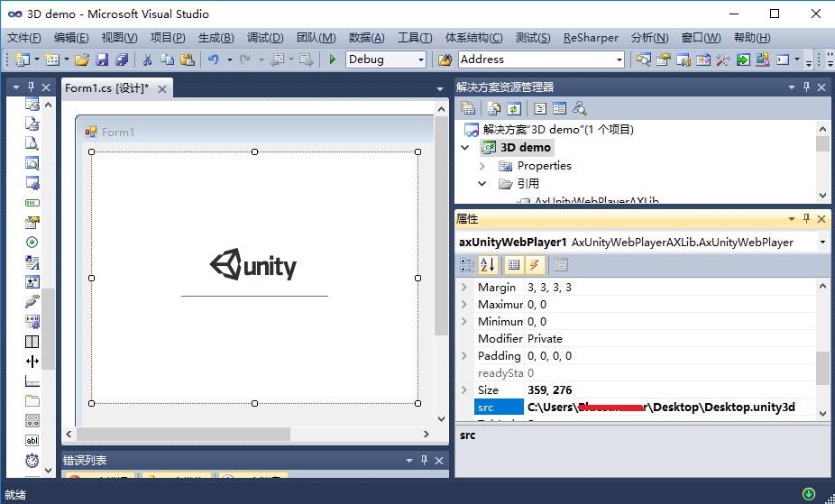Screen dimensions: 835x504
Task: Select the Timer control in the Toolbox
Action: 32,461
